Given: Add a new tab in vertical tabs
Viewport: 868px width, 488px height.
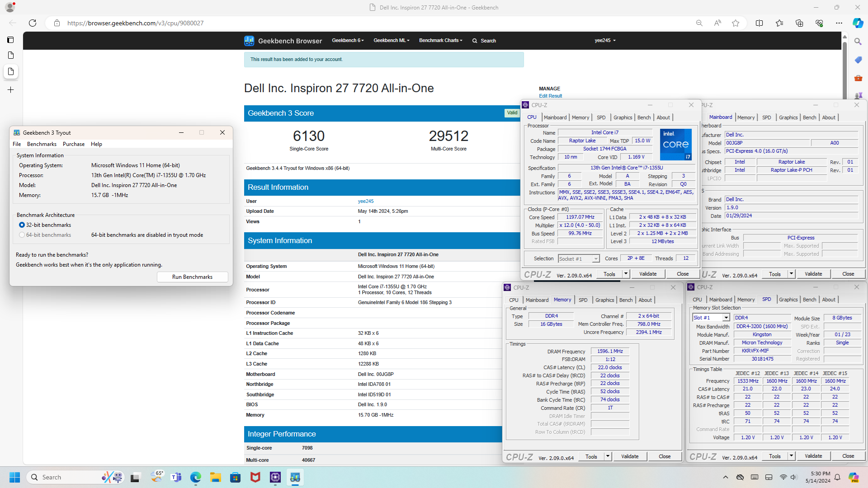Looking at the screenshot, I should pos(11,90).
